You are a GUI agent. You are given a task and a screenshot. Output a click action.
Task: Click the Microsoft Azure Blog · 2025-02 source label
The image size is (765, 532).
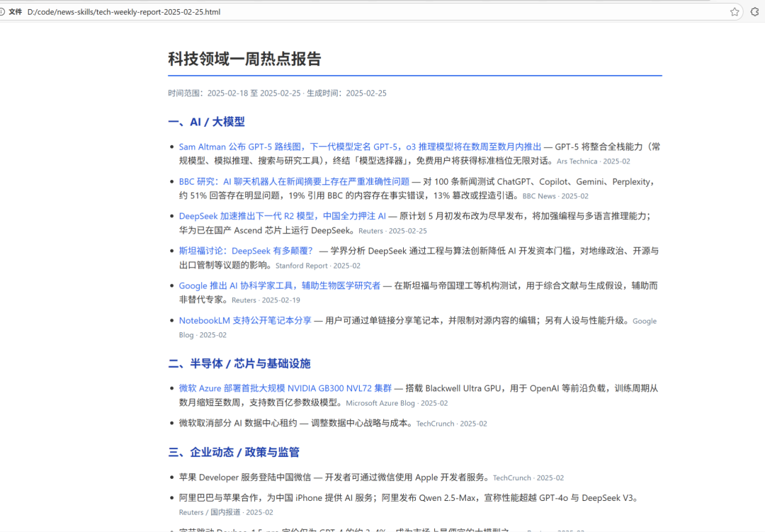pos(397,403)
